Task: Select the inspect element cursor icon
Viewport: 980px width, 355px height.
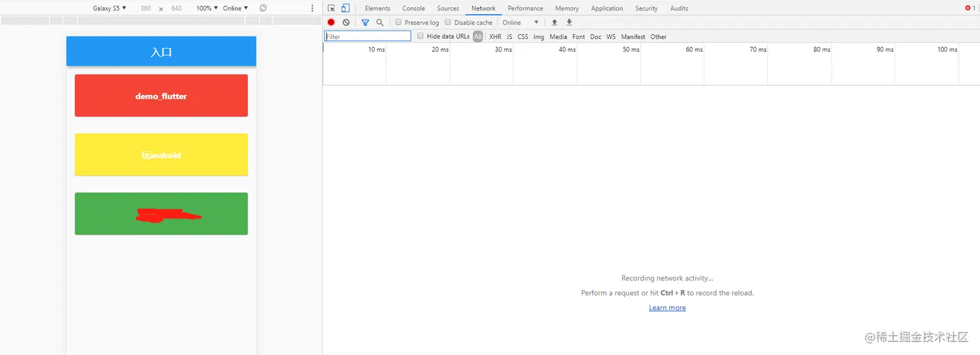Action: pos(331,8)
